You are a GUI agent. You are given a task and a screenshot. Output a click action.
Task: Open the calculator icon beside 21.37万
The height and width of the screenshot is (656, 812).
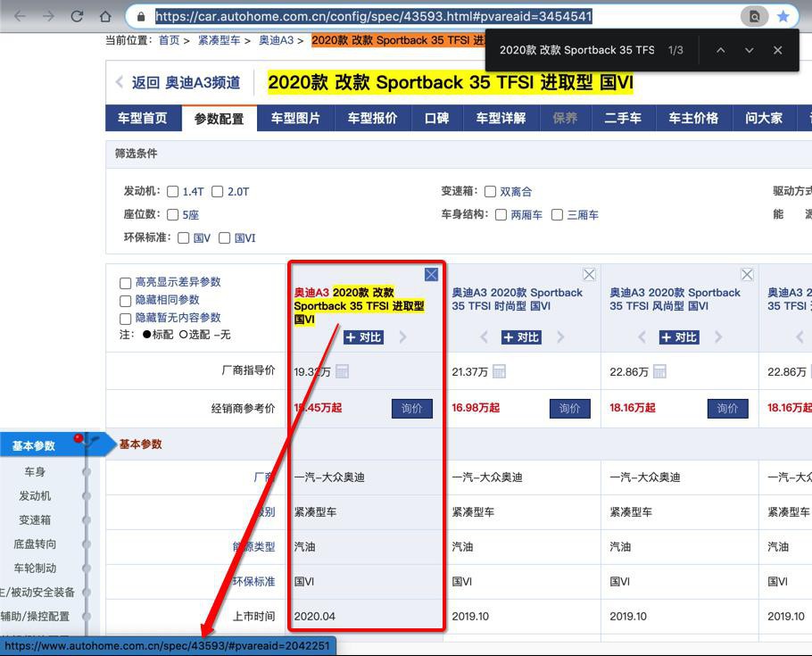coord(499,371)
